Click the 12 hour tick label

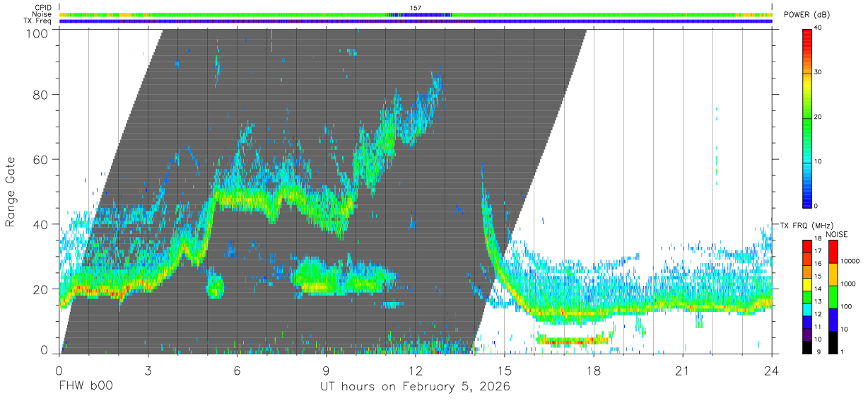tap(416, 371)
